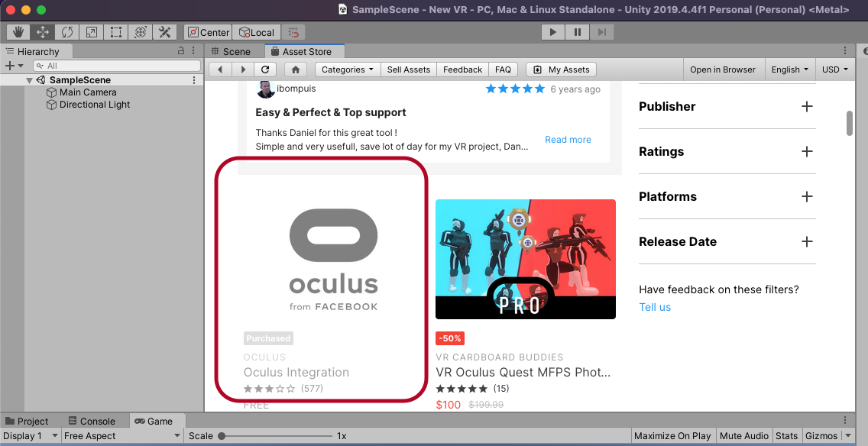Click ibompuis reviewer avatar
The height and width of the screenshot is (446, 868).
[266, 89]
